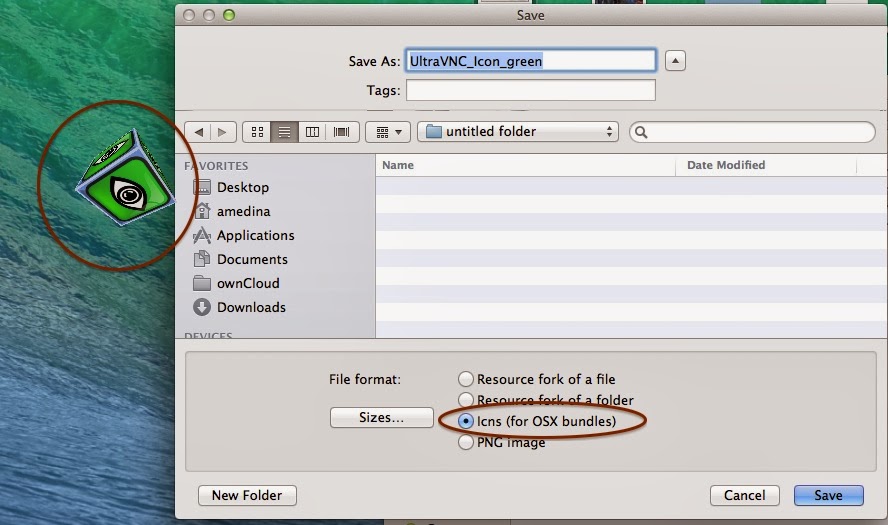Click the Tags input field
This screenshot has width=888, height=525.
point(531,90)
